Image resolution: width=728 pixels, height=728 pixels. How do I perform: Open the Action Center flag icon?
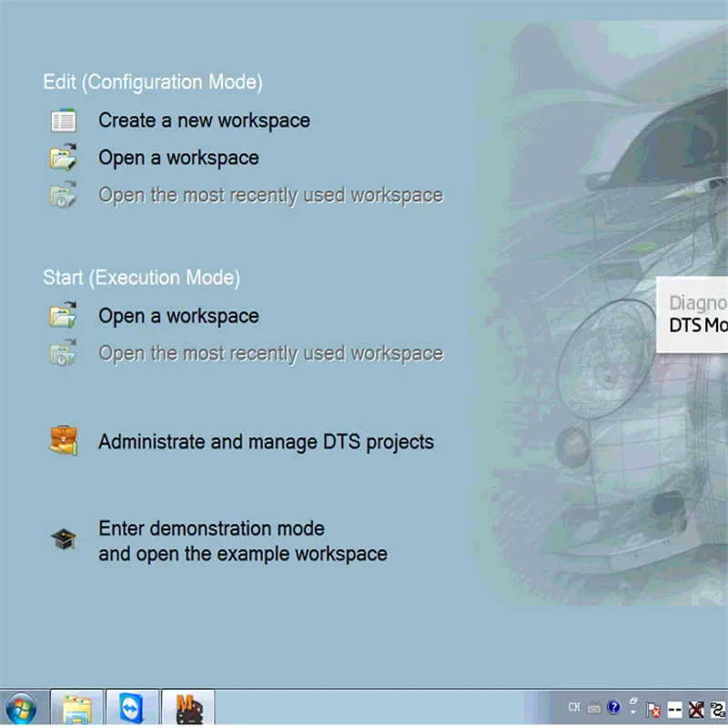tap(652, 710)
